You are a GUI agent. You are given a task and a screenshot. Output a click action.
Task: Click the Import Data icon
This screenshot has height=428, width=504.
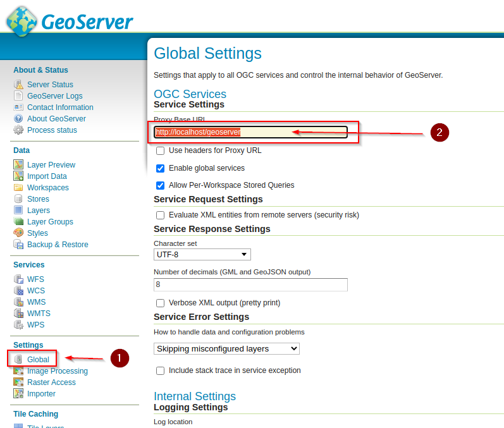pos(18,176)
